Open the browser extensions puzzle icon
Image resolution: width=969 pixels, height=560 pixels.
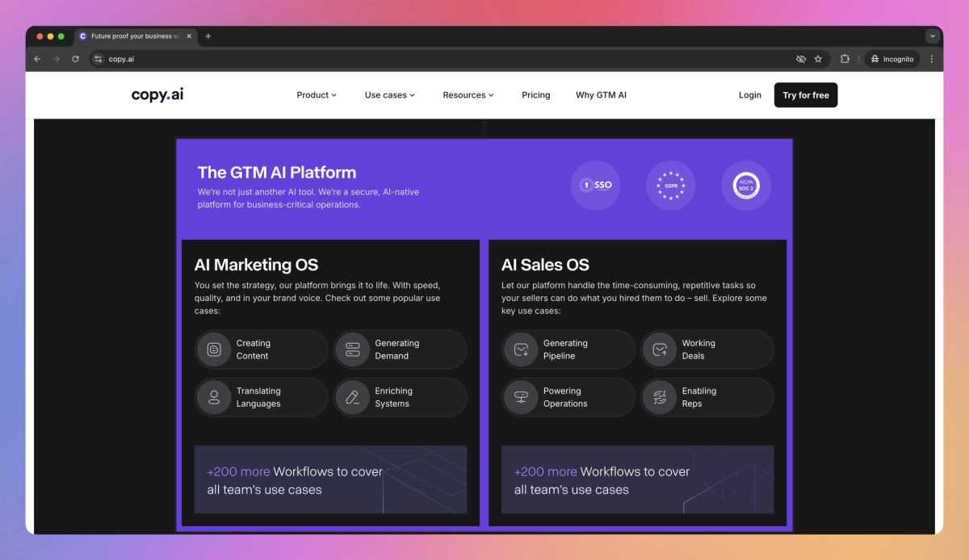pos(845,59)
